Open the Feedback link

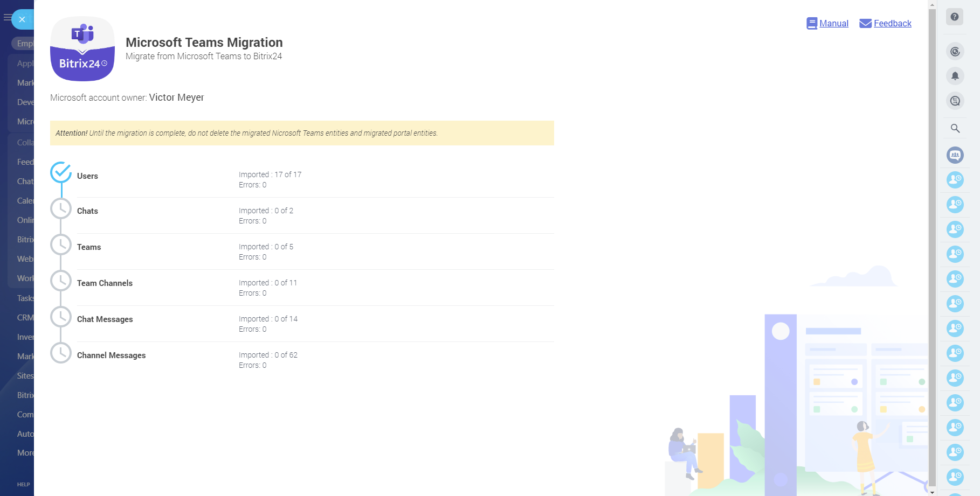pos(892,23)
